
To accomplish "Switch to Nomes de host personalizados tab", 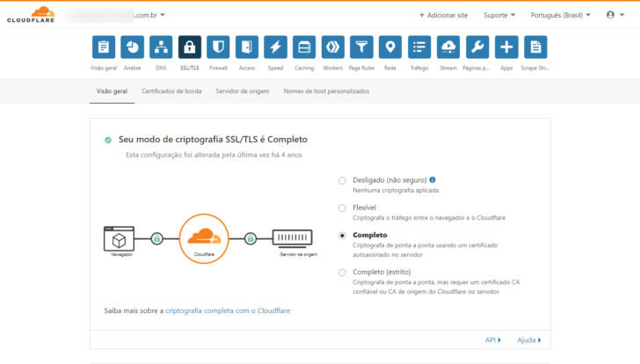I will tap(326, 91).
